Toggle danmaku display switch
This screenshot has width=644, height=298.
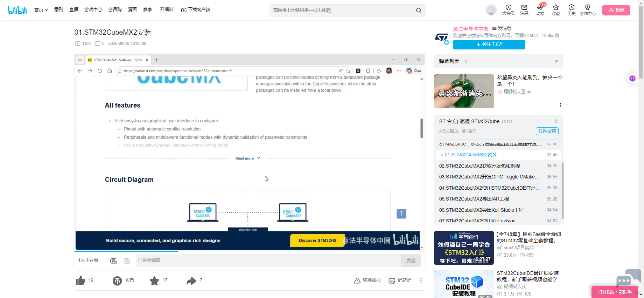[113, 260]
